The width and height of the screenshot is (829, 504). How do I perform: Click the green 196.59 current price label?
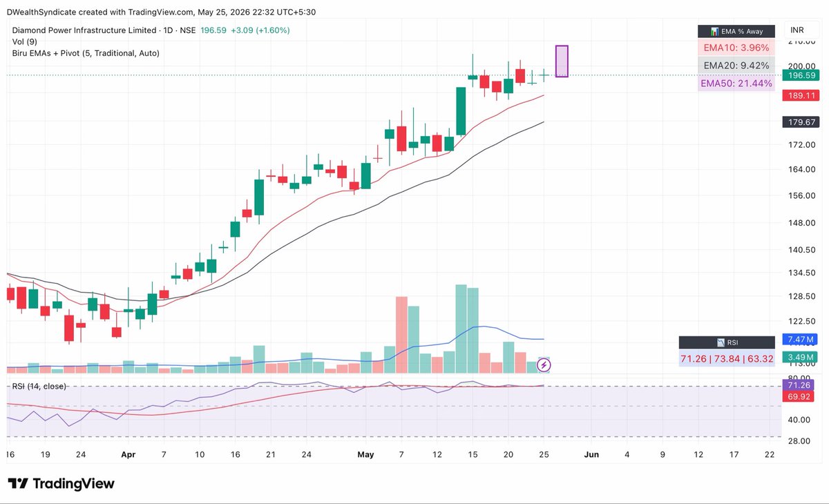point(800,75)
